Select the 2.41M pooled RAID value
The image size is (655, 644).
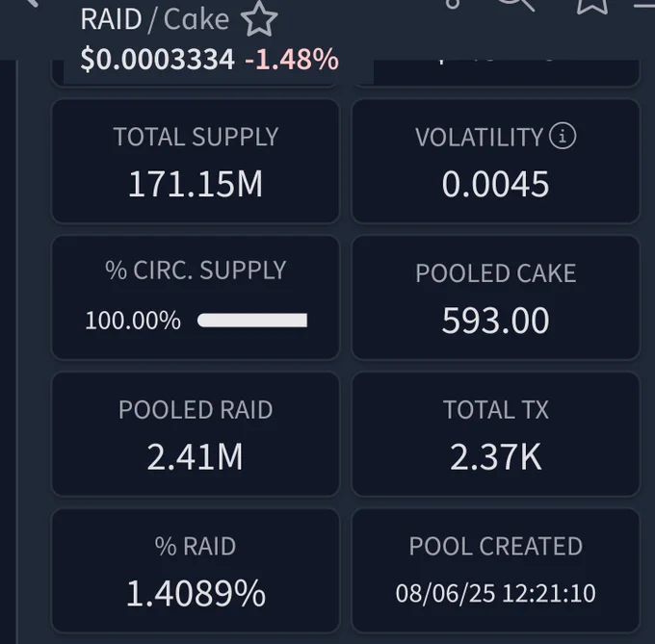point(195,456)
